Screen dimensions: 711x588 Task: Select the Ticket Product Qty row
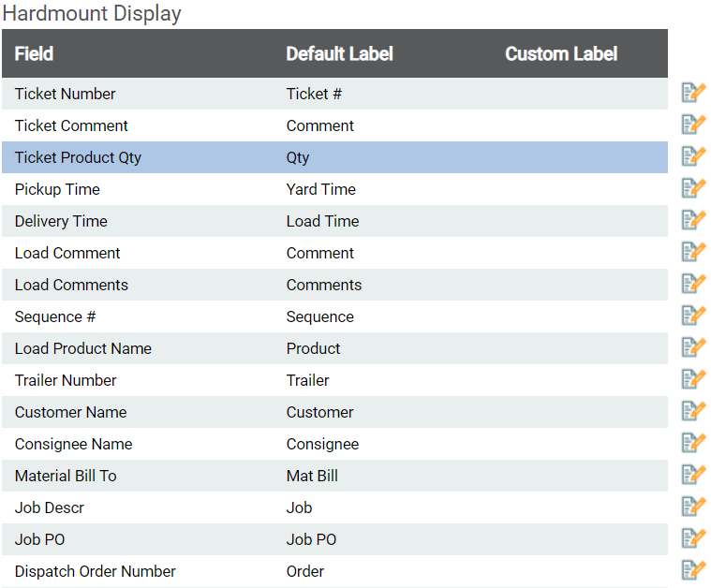pos(334,157)
